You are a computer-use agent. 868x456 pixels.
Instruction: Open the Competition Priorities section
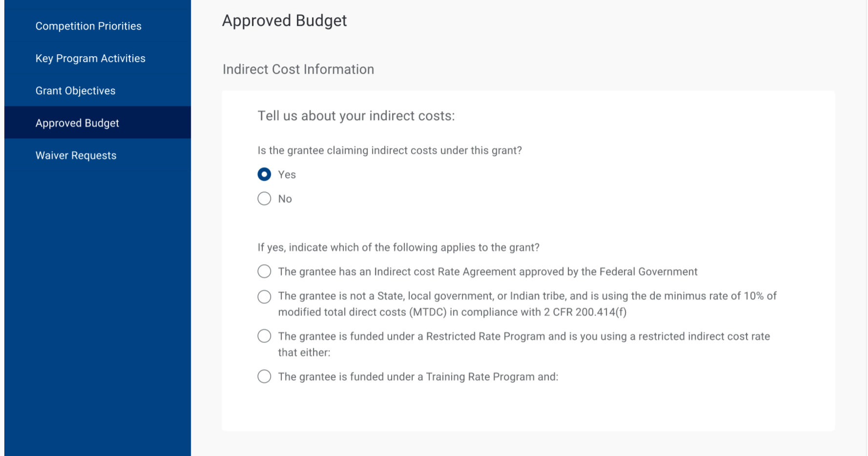[88, 26]
